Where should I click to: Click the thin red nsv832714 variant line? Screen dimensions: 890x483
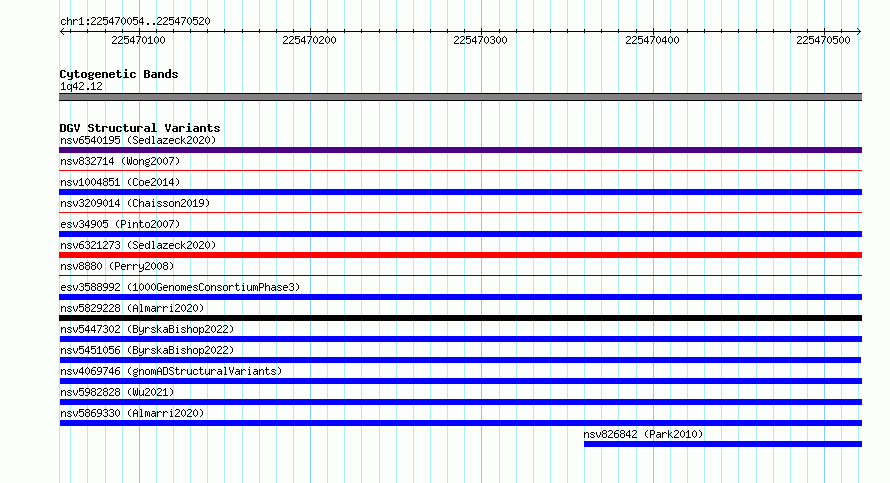[x=460, y=170]
